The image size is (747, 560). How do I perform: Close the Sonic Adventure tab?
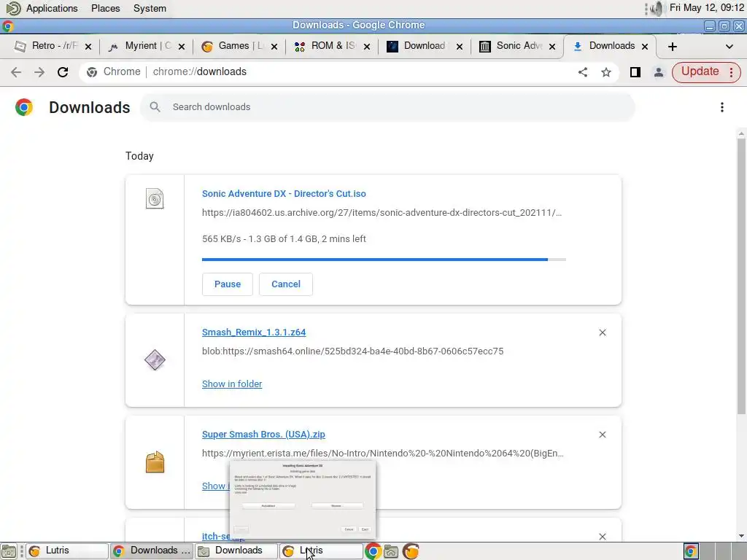tap(552, 46)
